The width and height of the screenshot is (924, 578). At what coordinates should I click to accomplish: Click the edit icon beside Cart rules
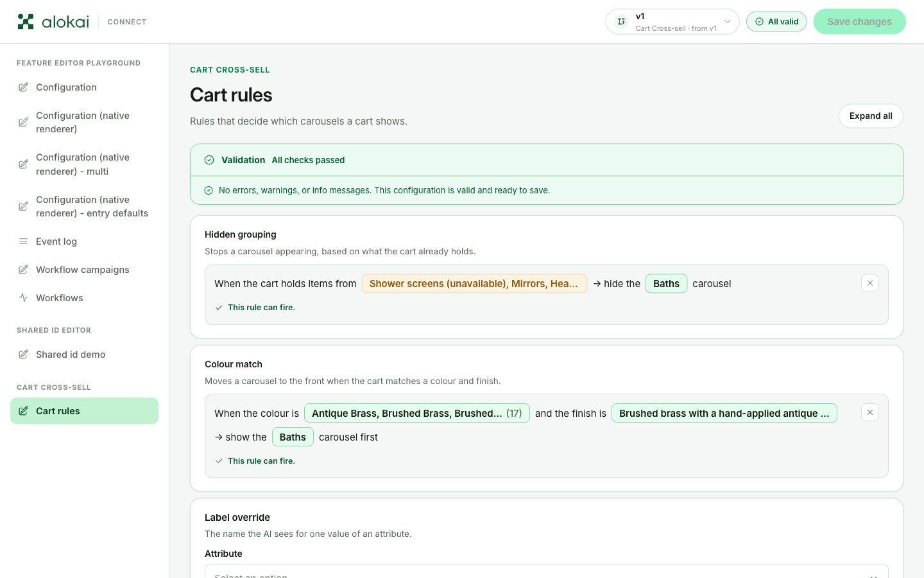click(x=23, y=411)
